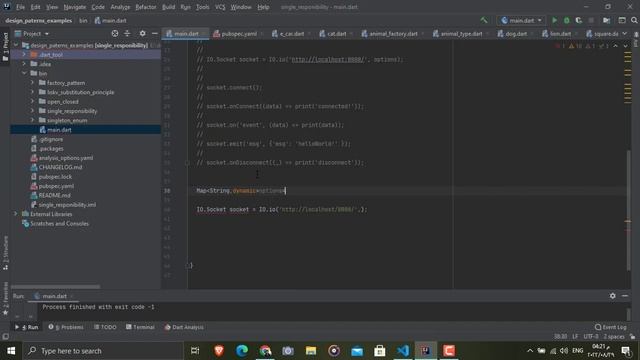Open the Run tool window button
This screenshot has height=360, width=640.
click(x=27, y=327)
